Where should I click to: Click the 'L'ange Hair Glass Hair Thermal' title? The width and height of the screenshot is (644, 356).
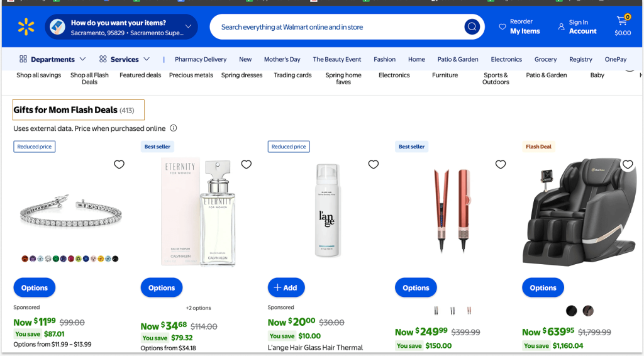tap(315, 347)
